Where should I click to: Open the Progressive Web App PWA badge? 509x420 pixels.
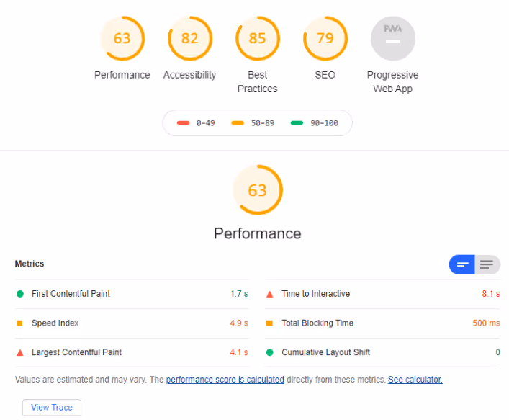click(393, 38)
